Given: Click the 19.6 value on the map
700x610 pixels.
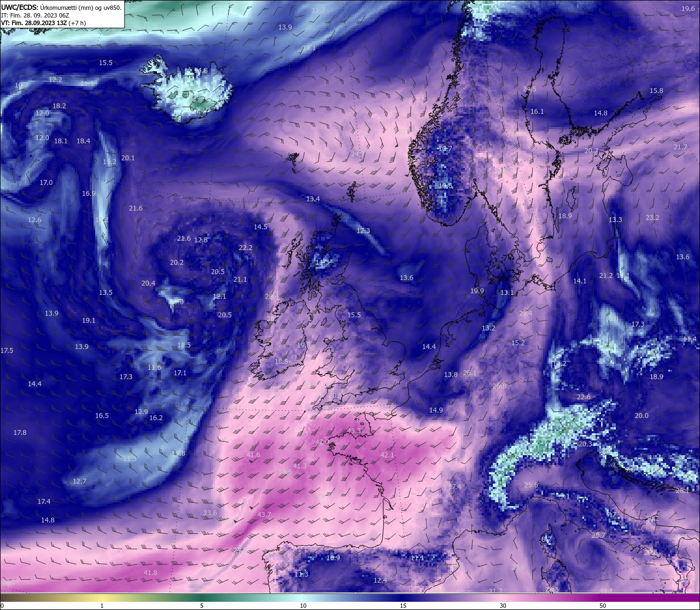Looking at the screenshot, I should [689, 9].
